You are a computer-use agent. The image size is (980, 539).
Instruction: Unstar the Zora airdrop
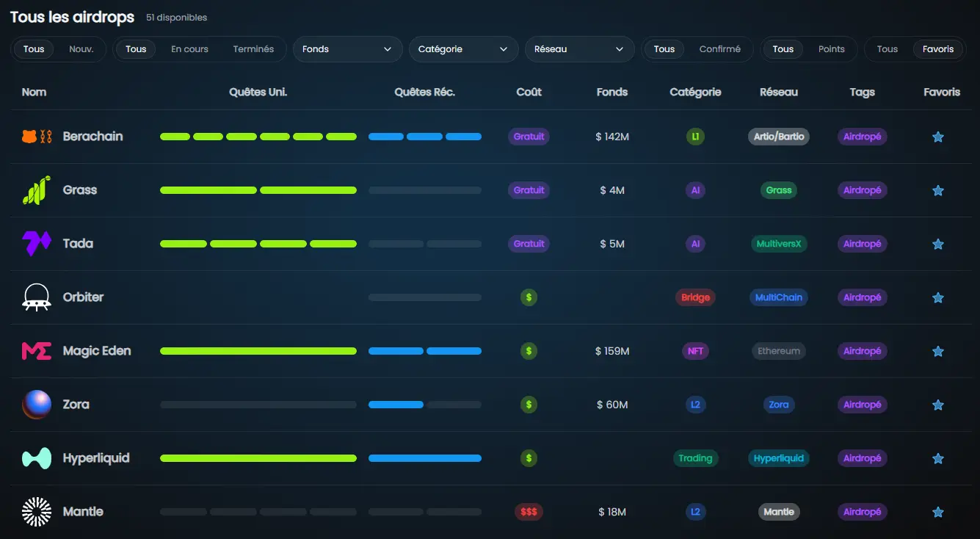click(x=938, y=404)
